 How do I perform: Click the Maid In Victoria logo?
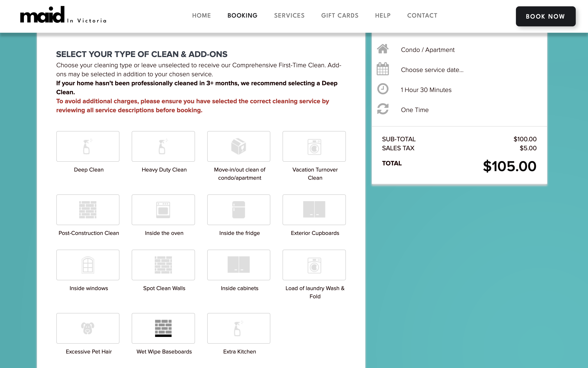point(63,15)
